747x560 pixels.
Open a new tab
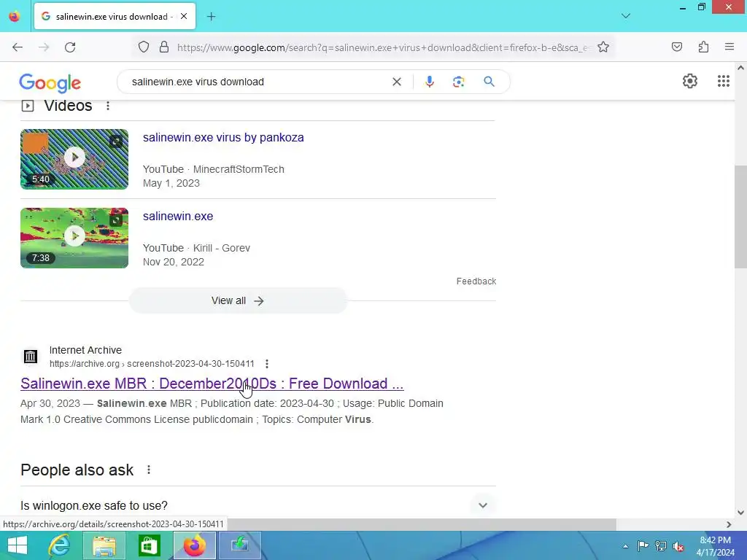pos(211,17)
